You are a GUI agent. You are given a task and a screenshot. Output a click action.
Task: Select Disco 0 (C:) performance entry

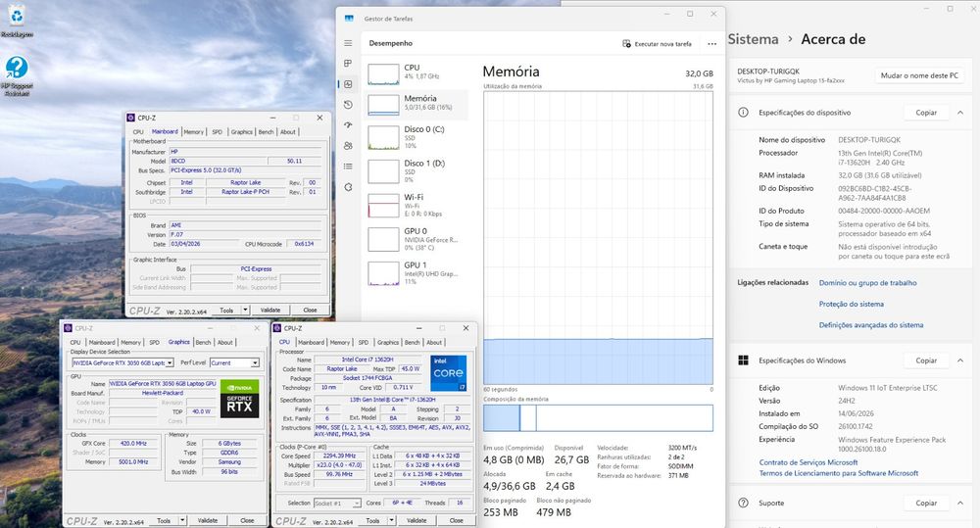click(x=416, y=137)
